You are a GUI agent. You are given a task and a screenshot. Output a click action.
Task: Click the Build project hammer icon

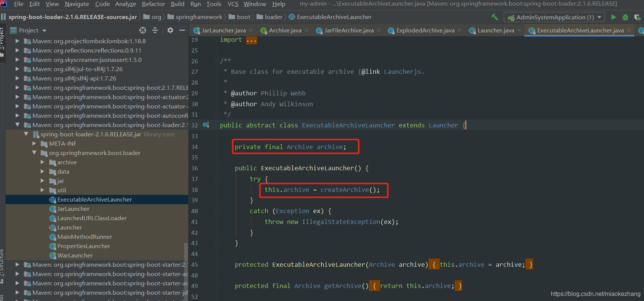(495, 17)
